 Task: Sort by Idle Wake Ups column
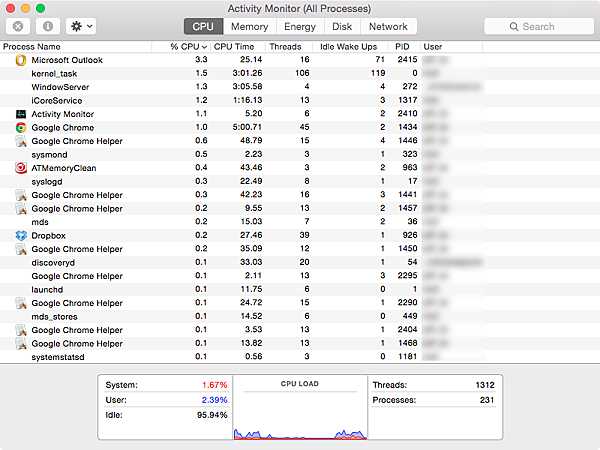[349, 47]
